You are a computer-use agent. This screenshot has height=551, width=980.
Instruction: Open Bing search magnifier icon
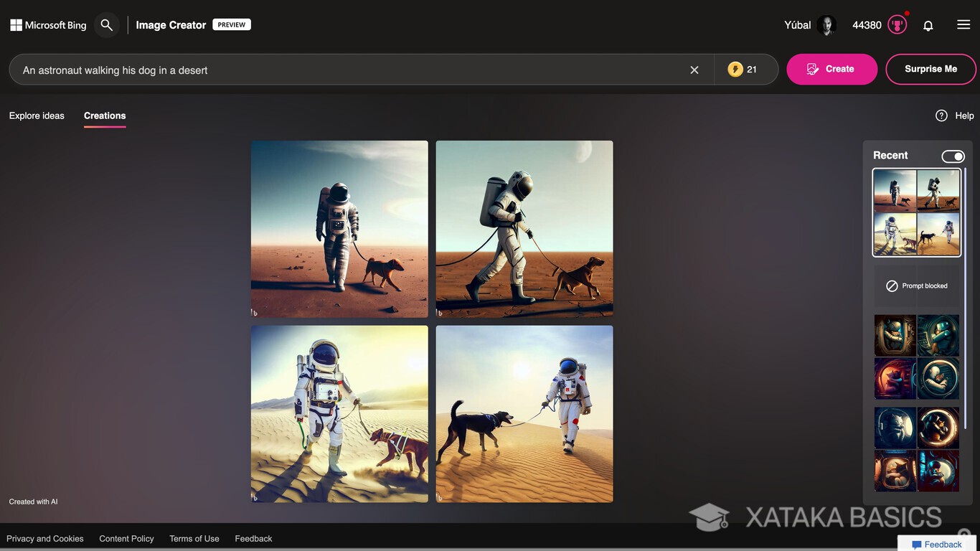(107, 25)
